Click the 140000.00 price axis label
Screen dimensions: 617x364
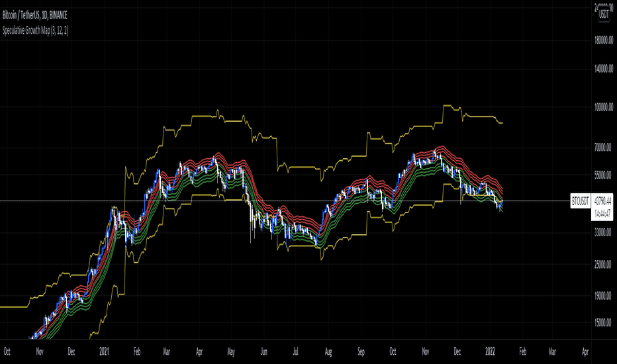point(604,69)
